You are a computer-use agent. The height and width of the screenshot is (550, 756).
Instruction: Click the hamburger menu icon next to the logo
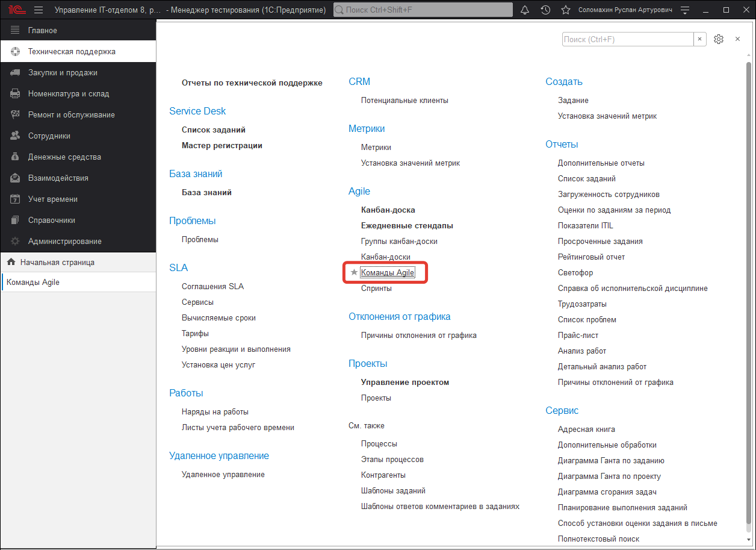38,9
